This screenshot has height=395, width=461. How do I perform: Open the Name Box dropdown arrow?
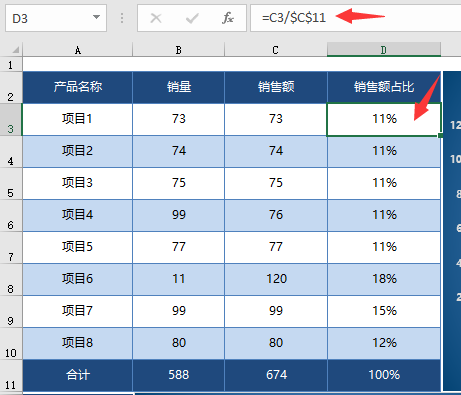(96, 17)
